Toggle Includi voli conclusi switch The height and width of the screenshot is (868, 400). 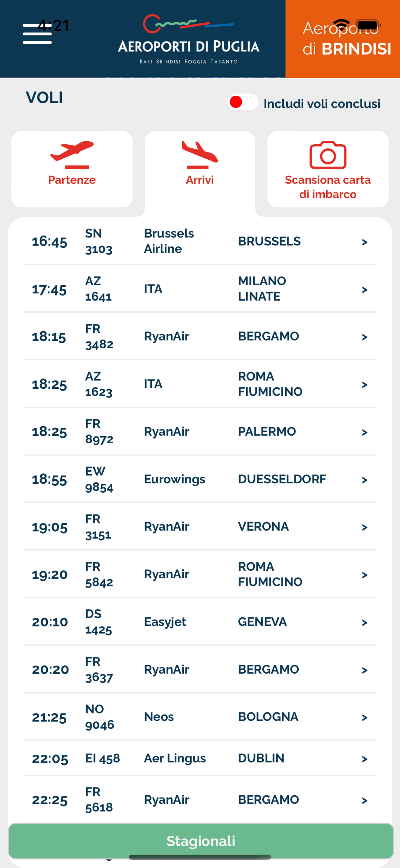(243, 102)
